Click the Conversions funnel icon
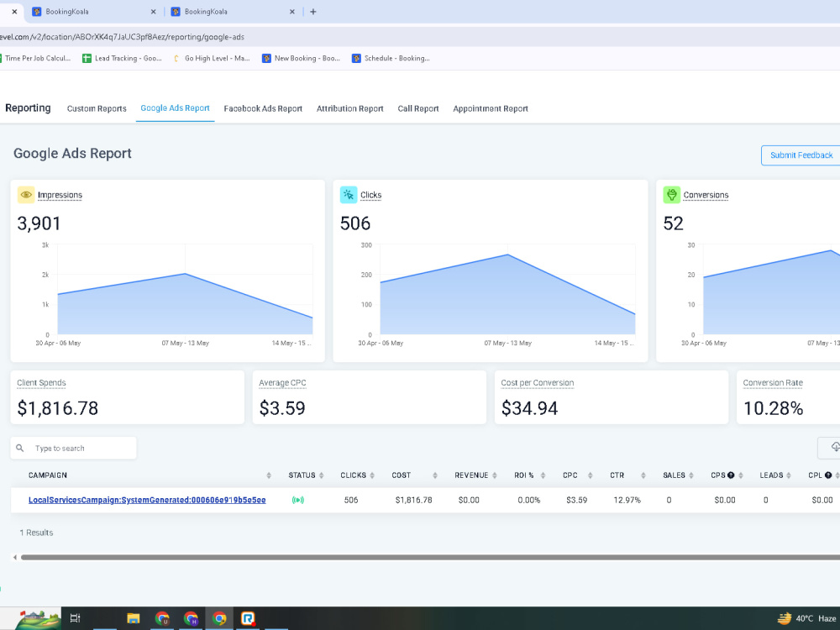840x630 pixels. point(671,195)
